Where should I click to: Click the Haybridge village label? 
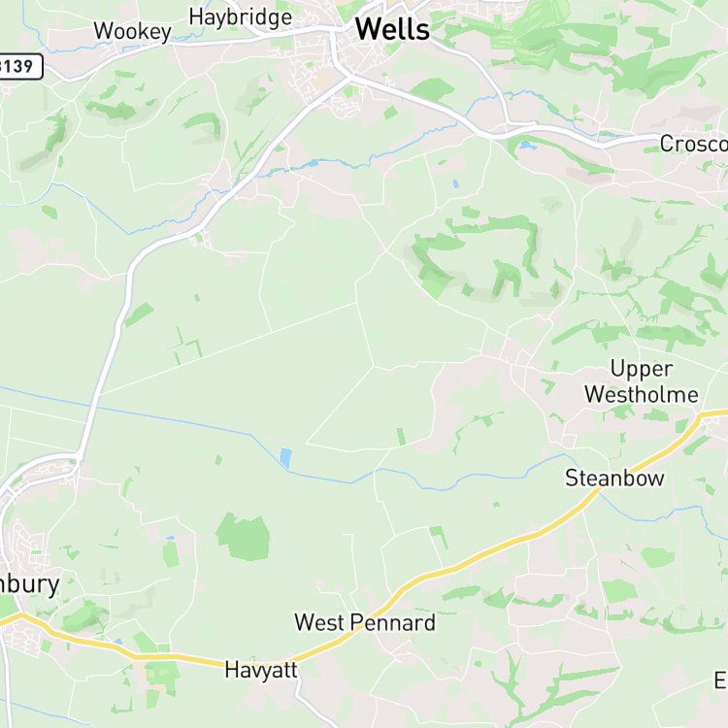(241, 18)
